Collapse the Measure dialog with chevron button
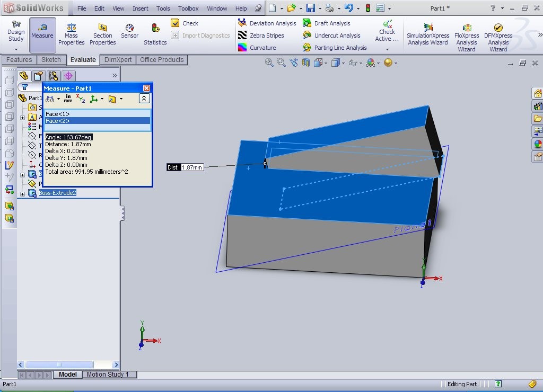543x392 pixels. (x=144, y=99)
